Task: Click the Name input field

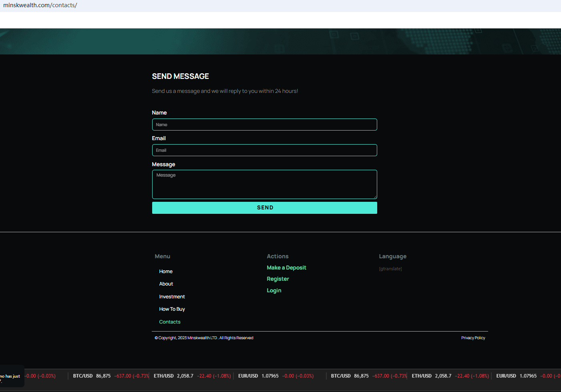Action: pos(264,125)
